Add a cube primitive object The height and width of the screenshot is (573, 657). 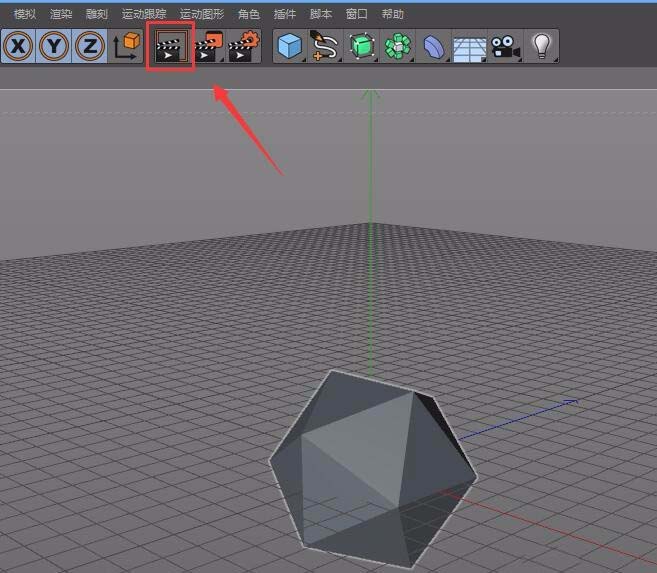click(x=290, y=47)
